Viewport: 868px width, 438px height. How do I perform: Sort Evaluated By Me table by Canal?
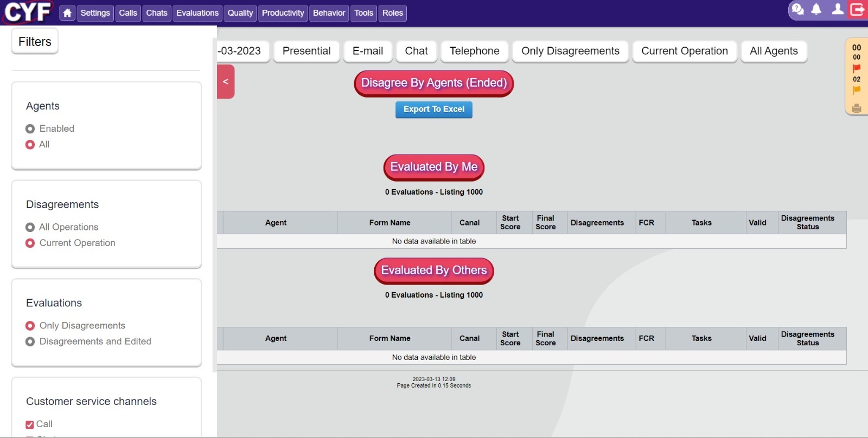click(x=474, y=223)
